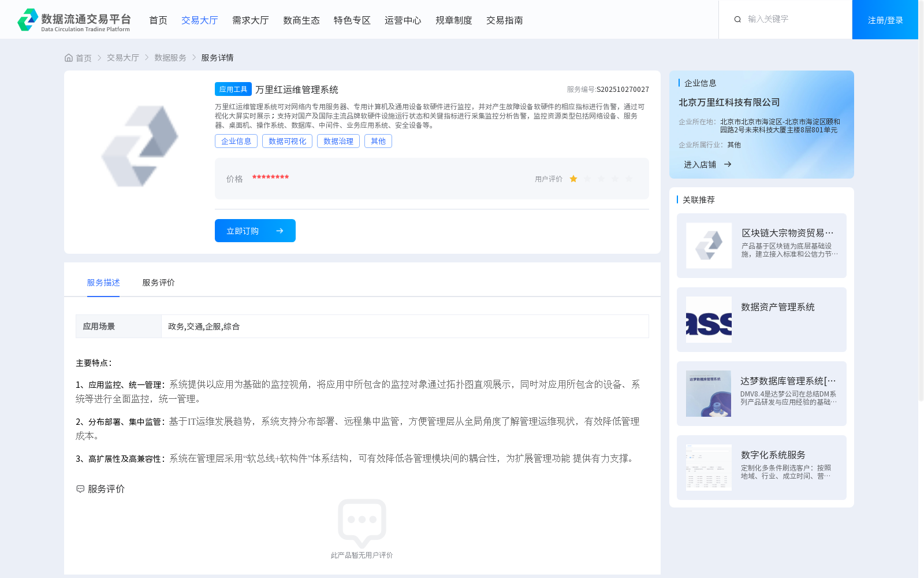Open the 达梦数据库管理系统 thumbnail
This screenshot has width=924, height=578.
pos(709,394)
